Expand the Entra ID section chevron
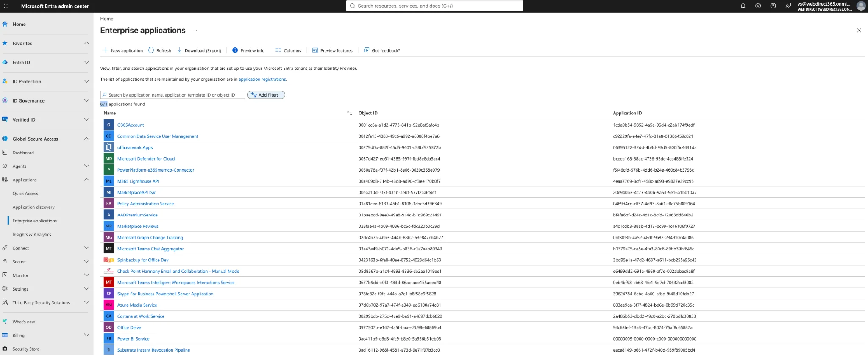Image resolution: width=868 pixels, height=355 pixels. click(x=86, y=62)
